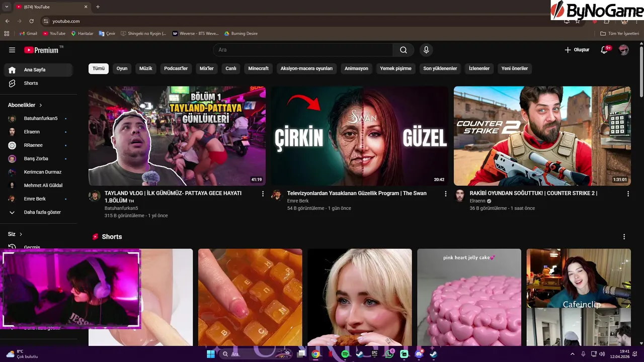
Task: Click Emre Berk avatar beside The Swan video
Action: [277, 196]
